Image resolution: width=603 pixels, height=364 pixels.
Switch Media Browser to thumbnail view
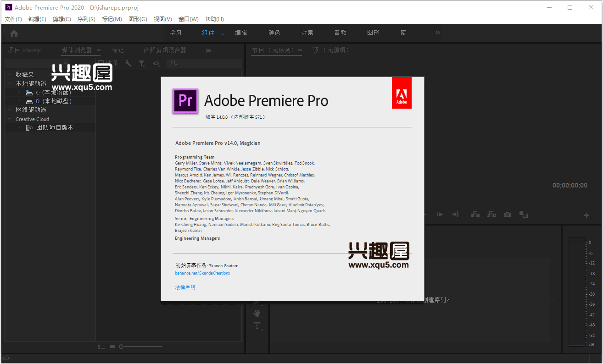coord(112,347)
